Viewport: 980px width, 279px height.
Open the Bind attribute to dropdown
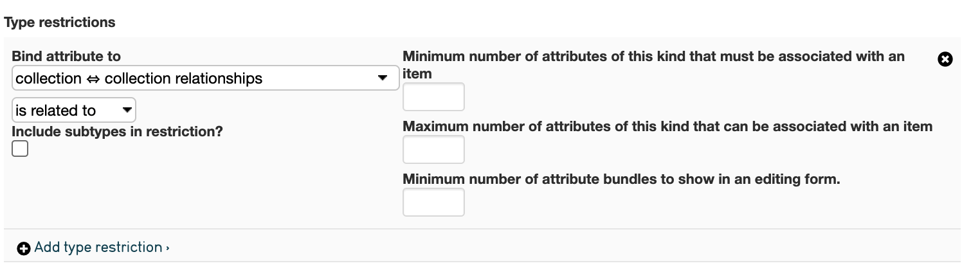tap(204, 78)
